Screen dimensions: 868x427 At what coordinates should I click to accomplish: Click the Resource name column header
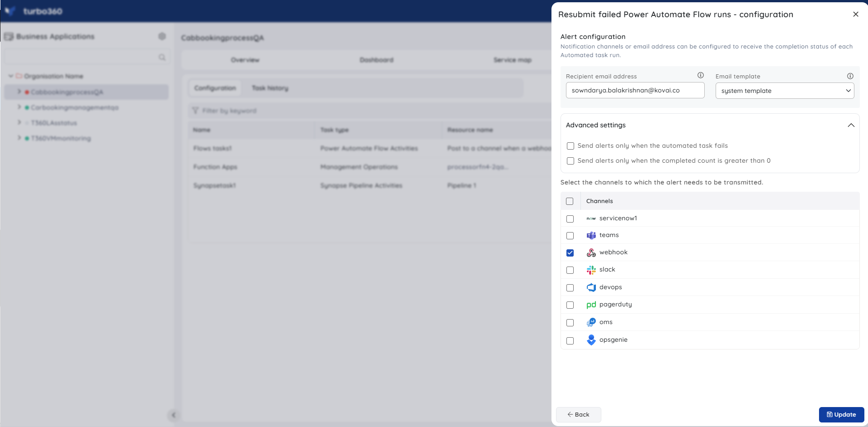[x=470, y=130]
